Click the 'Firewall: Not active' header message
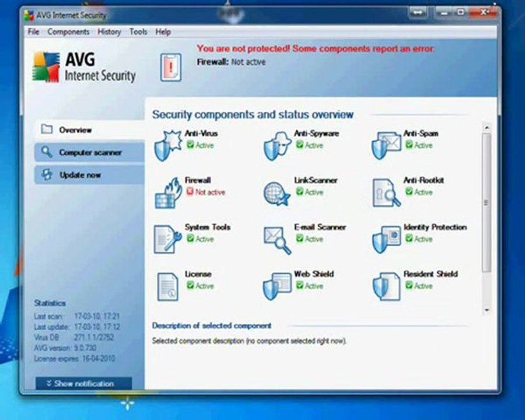 tap(232, 62)
